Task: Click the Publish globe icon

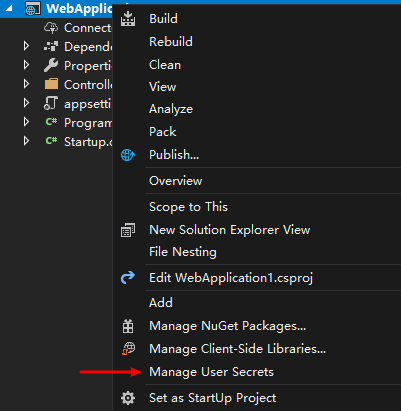Action: (128, 155)
